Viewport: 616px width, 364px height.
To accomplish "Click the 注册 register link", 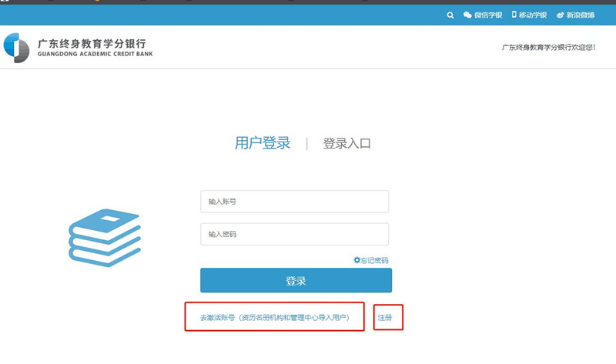I will (384, 316).
